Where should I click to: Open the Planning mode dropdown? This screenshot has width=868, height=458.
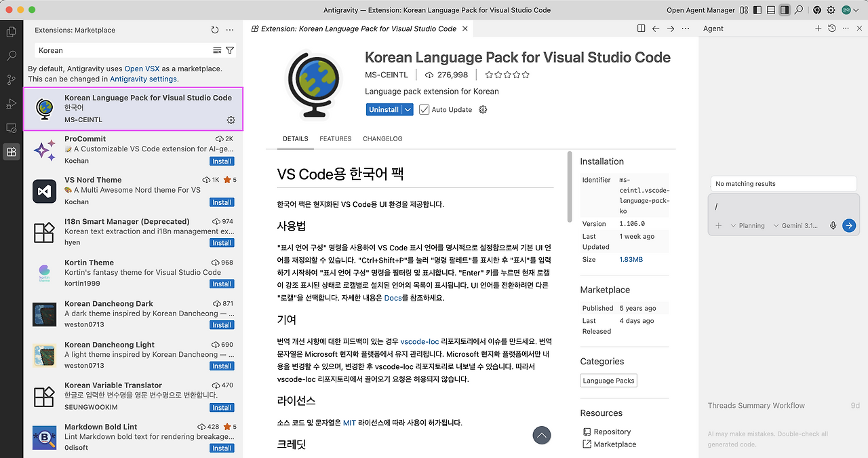(x=747, y=225)
